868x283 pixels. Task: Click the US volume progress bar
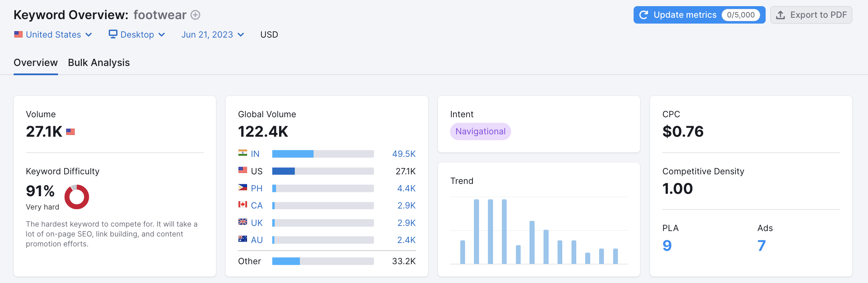[x=323, y=171]
